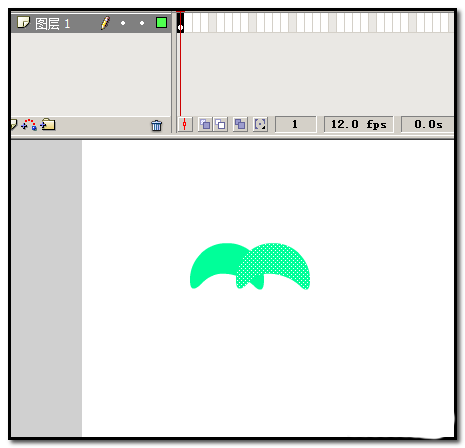
Task: Open modify onion markers menu
Action: pos(260,125)
